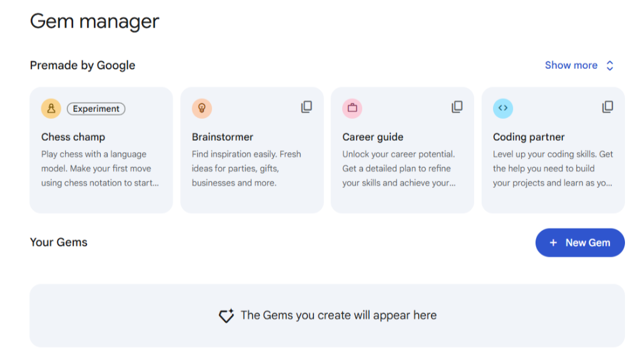Click the Coding partner code brackets icon
Viewport: 640px width, 364px height.
503,108
